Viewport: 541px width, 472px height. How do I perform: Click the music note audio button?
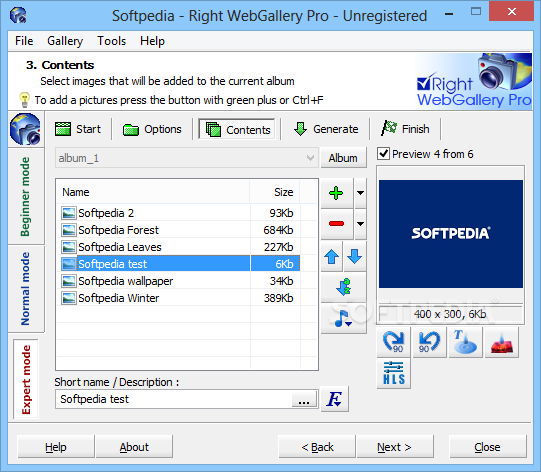(344, 318)
